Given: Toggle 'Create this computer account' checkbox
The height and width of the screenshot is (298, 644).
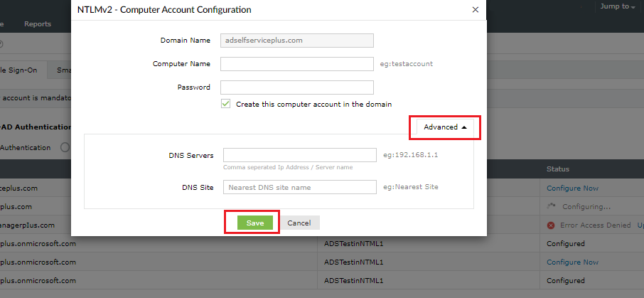Looking at the screenshot, I should 226,104.
